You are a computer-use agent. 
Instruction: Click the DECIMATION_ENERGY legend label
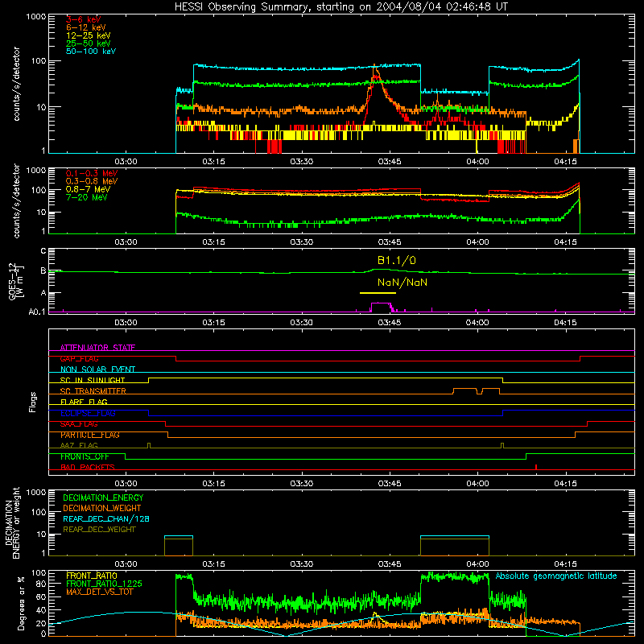pyautogui.click(x=103, y=497)
